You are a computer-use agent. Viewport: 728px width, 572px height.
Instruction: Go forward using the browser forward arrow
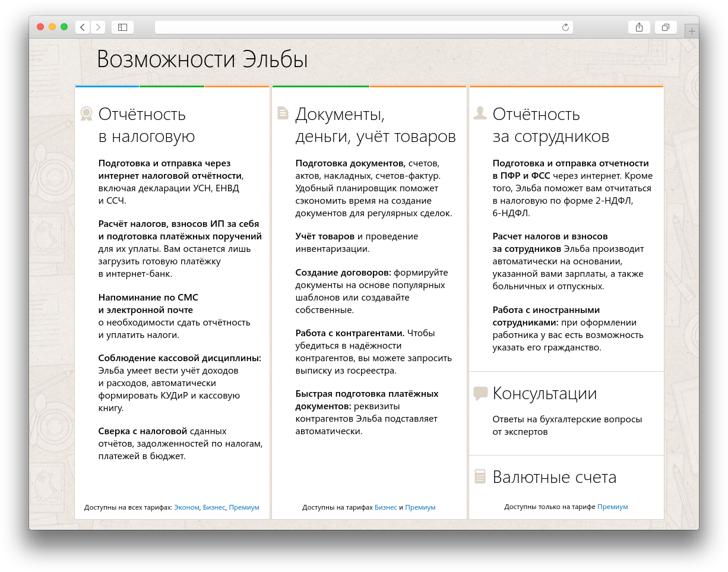pyautogui.click(x=98, y=27)
